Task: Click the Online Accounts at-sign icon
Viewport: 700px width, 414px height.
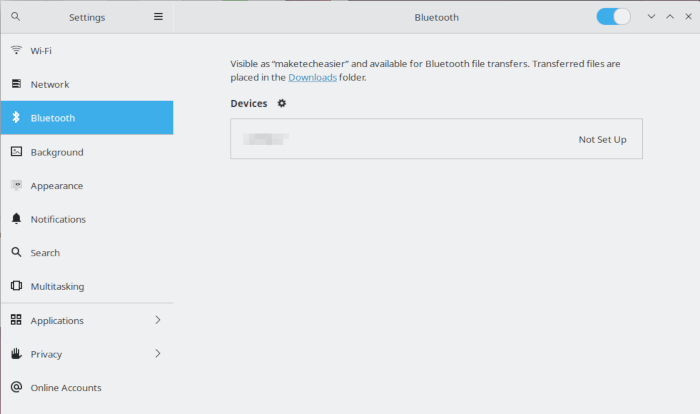Action: (16, 387)
